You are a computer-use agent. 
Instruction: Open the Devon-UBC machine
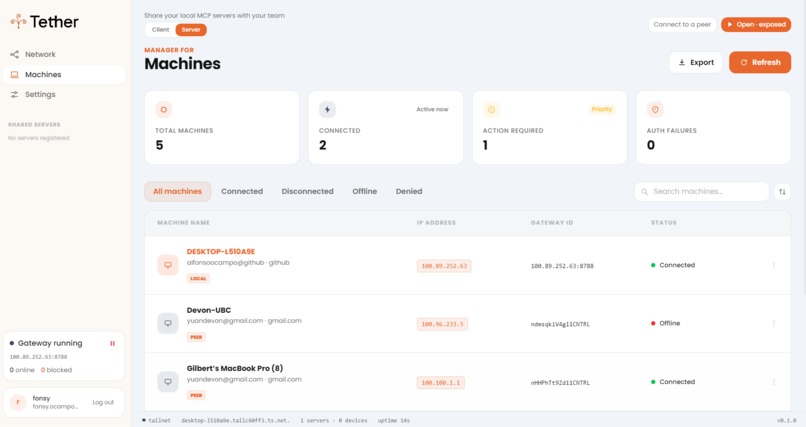tap(209, 310)
